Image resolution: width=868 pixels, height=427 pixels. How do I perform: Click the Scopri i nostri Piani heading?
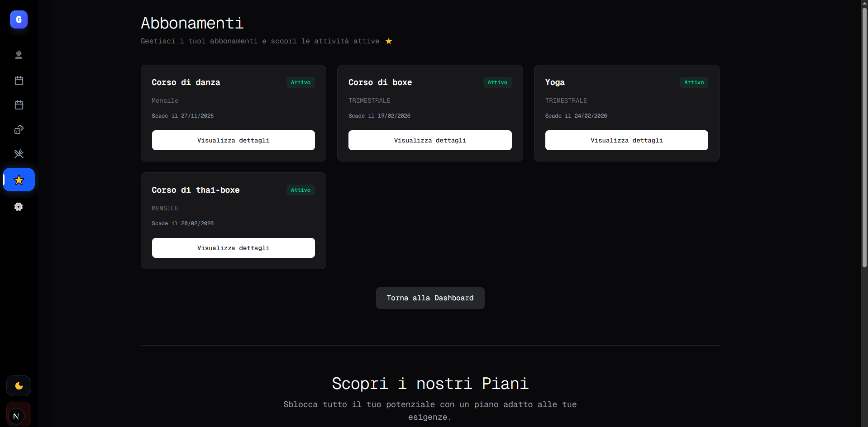click(x=430, y=384)
